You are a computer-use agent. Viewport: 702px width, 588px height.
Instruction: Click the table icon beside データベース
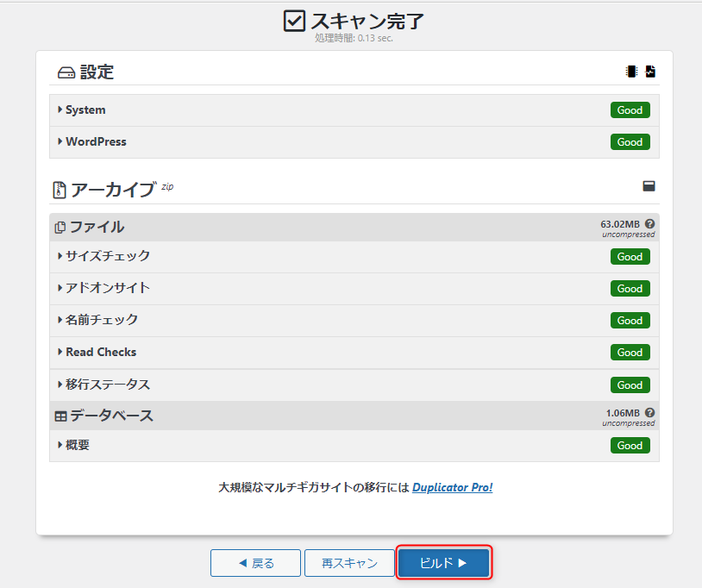[60, 416]
